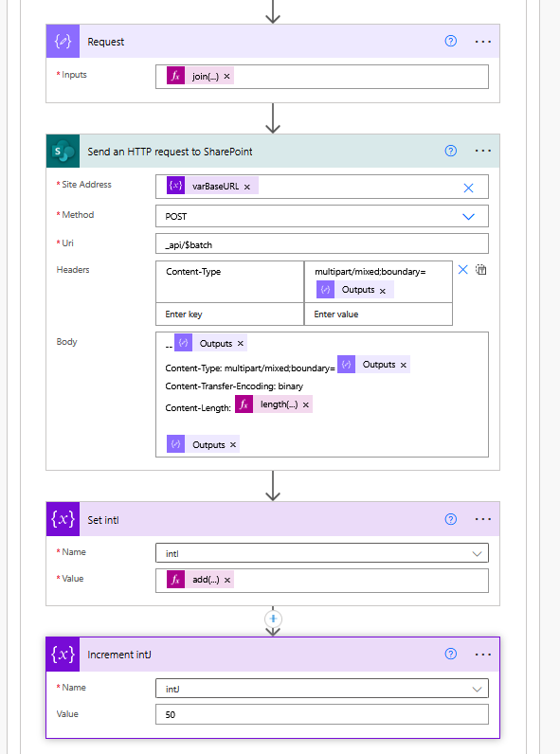The width and height of the screenshot is (560, 754).
Task: Click the Uri field with _api/$batch
Action: (x=322, y=243)
